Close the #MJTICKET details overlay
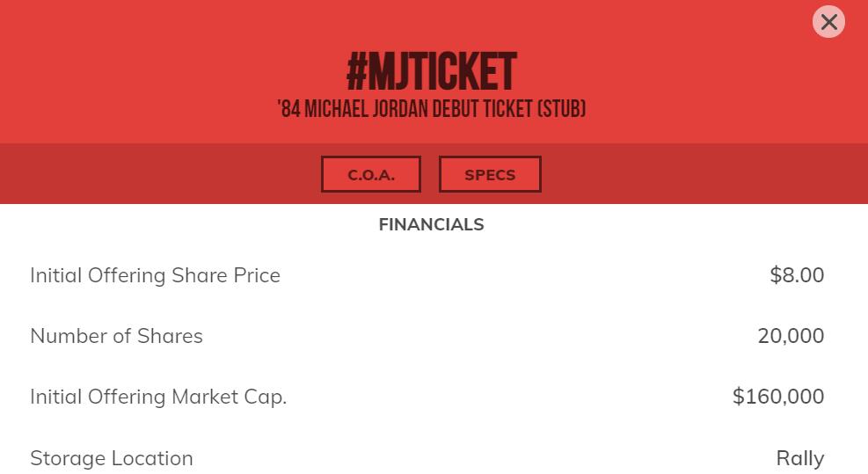The width and height of the screenshot is (868, 474). pyautogui.click(x=828, y=22)
